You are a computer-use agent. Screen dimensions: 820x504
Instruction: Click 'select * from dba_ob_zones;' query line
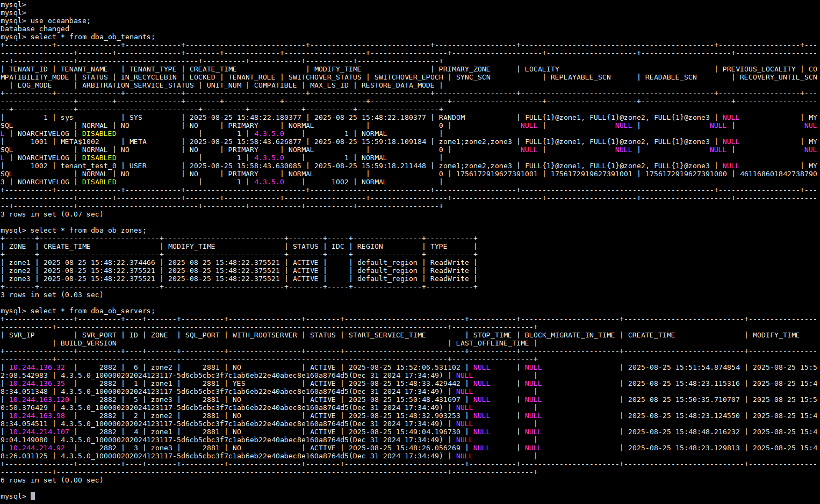[x=88, y=231]
